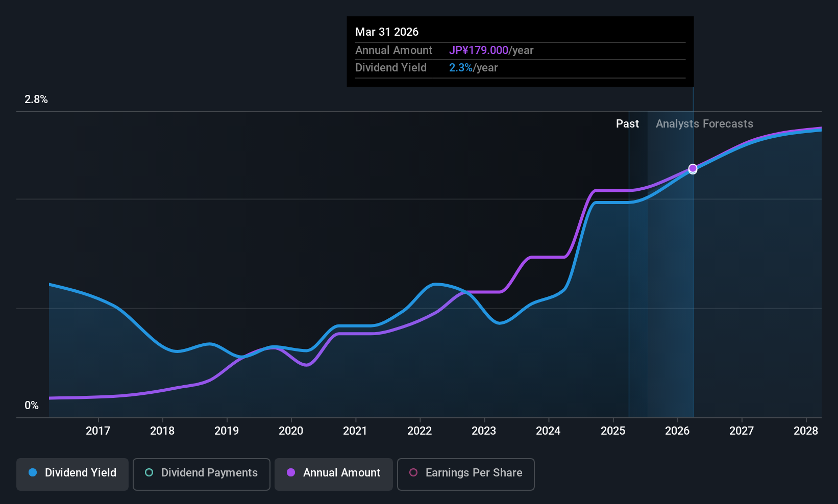
Task: Click the teal Dividend Payments legend circle
Action: click(149, 472)
